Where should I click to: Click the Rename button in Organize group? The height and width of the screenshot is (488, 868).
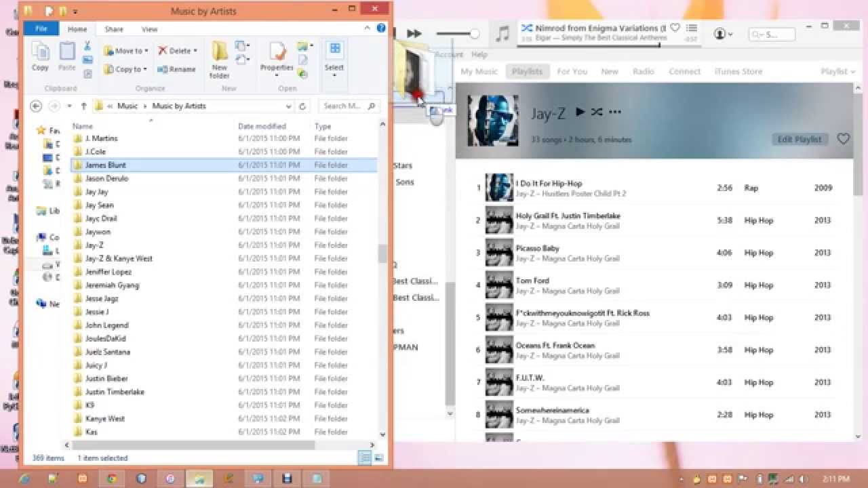(x=176, y=69)
